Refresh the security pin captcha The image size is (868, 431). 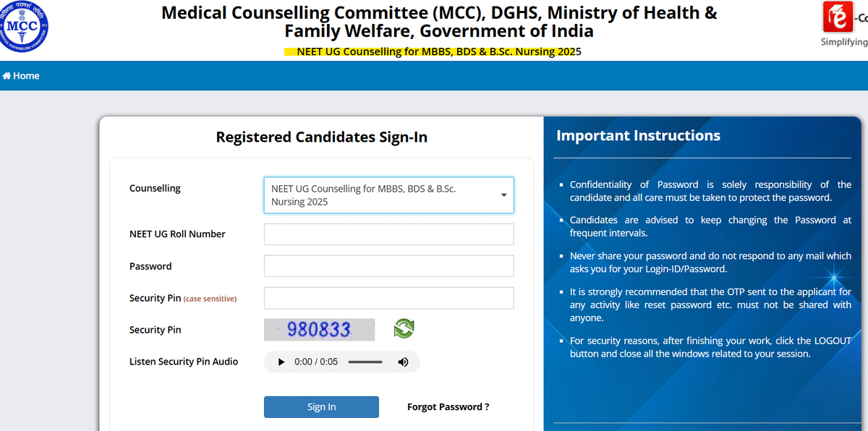404,329
